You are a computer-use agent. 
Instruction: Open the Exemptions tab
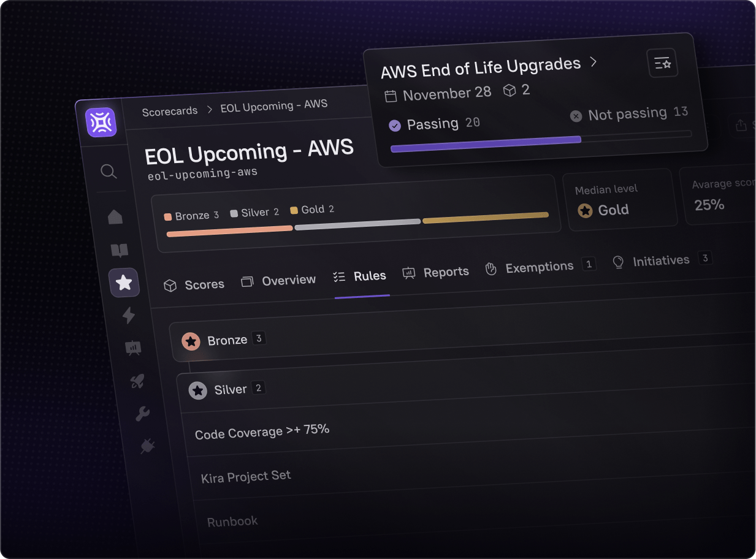coord(531,267)
